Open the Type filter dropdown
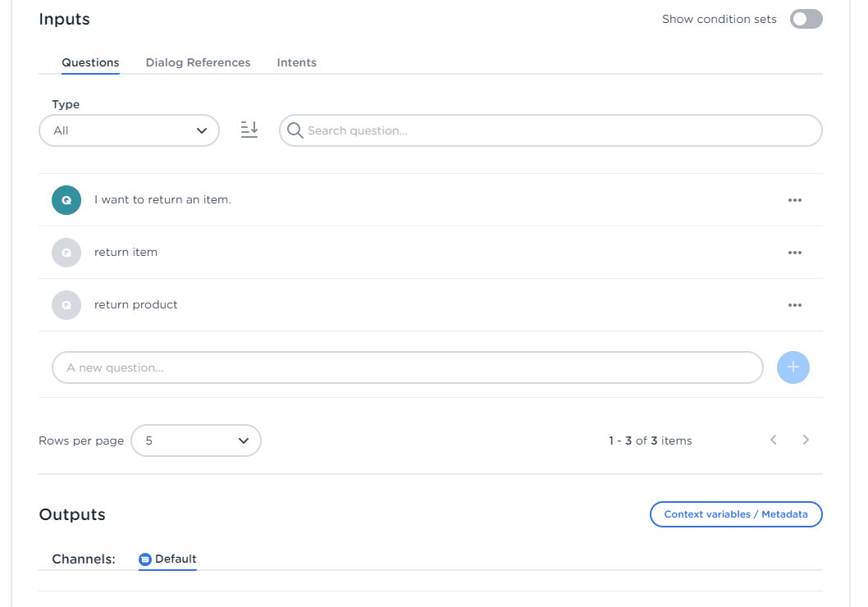This screenshot has width=868, height=607. click(x=129, y=130)
